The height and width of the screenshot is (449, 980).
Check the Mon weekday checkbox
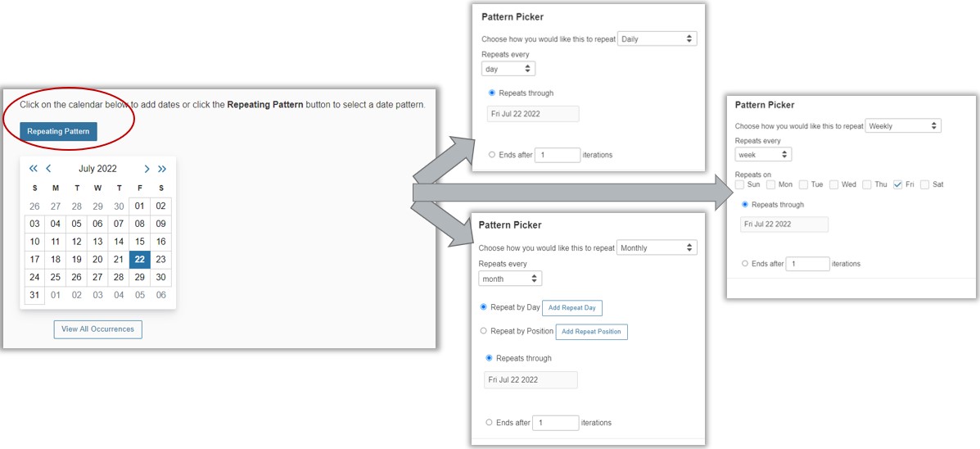[x=771, y=184]
